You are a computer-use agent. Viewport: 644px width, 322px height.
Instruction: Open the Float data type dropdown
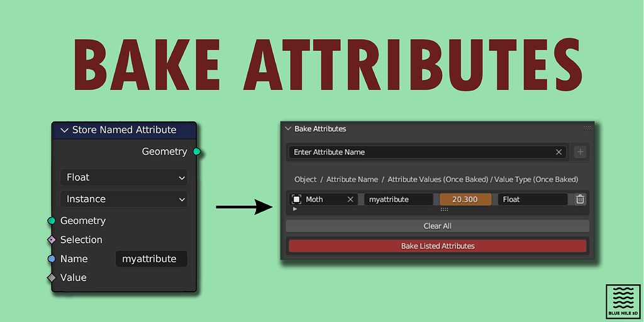124,177
